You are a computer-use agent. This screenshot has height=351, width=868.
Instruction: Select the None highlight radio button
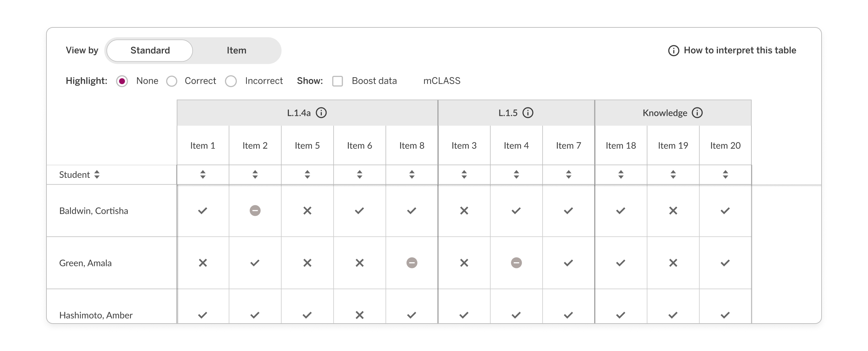(122, 81)
